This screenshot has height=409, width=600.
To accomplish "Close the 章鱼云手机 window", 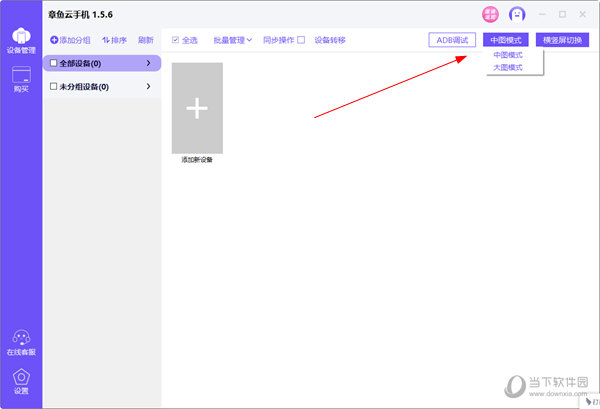I will 582,15.
